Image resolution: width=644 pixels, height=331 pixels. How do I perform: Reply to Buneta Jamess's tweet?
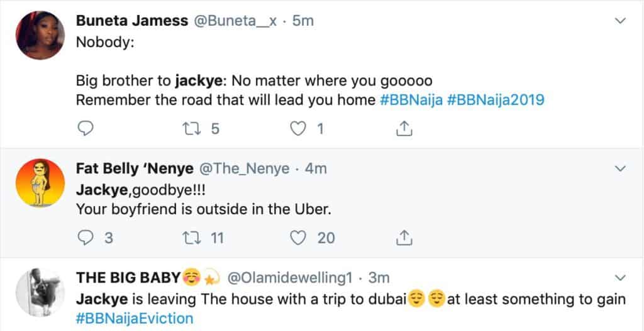click(86, 130)
